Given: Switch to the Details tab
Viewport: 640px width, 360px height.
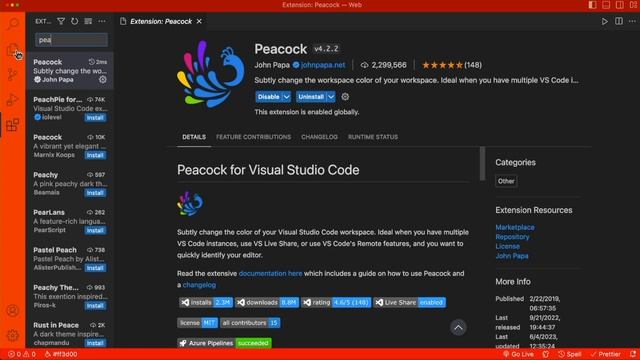Looking at the screenshot, I should [194, 137].
